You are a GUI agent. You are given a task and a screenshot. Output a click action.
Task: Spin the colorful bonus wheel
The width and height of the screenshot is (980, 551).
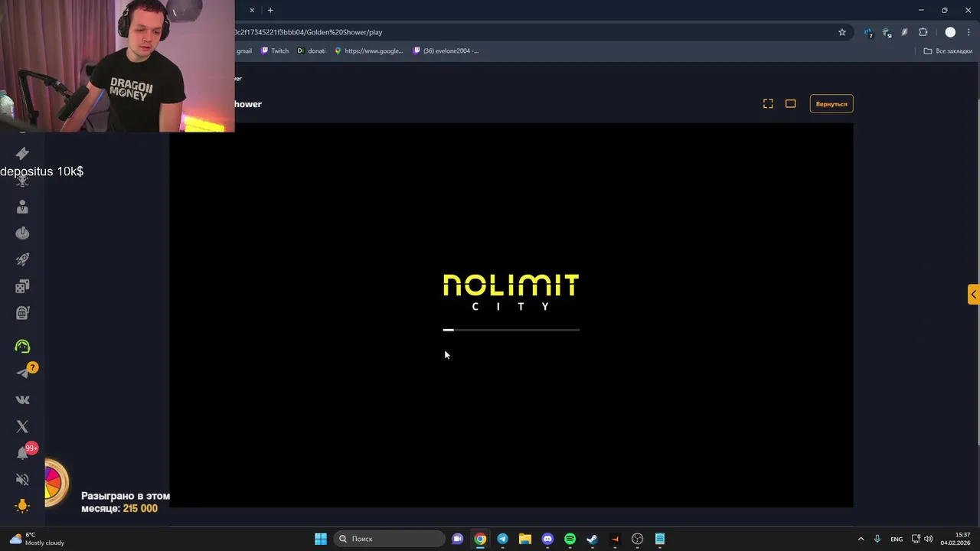55,483
